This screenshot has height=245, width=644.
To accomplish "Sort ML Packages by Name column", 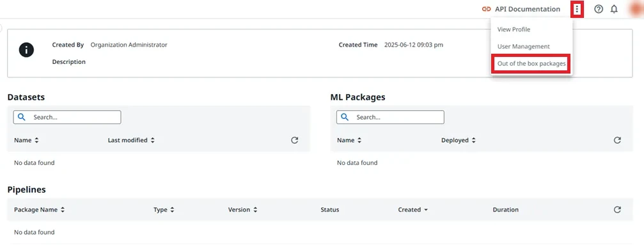I will tap(350, 140).
